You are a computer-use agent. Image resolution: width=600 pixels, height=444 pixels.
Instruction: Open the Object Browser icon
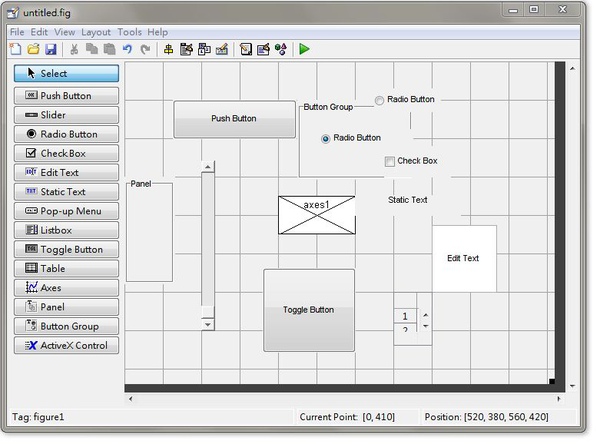click(281, 49)
